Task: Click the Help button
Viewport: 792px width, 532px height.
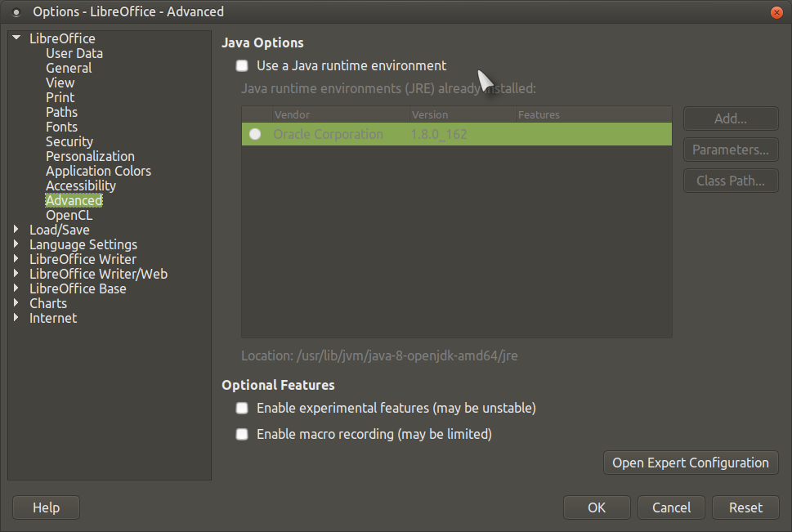Action: click(46, 507)
